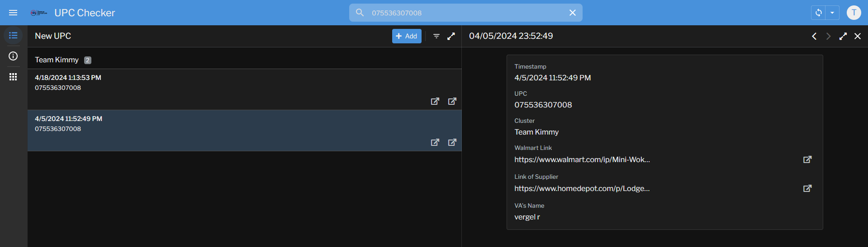The image size is (868, 247).
Task: Click the VA's Name value vergel r
Action: [527, 217]
